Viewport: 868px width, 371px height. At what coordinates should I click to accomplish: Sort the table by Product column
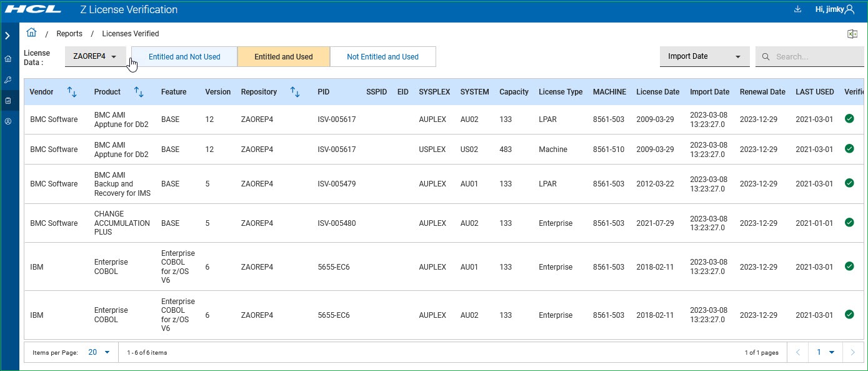[139, 92]
